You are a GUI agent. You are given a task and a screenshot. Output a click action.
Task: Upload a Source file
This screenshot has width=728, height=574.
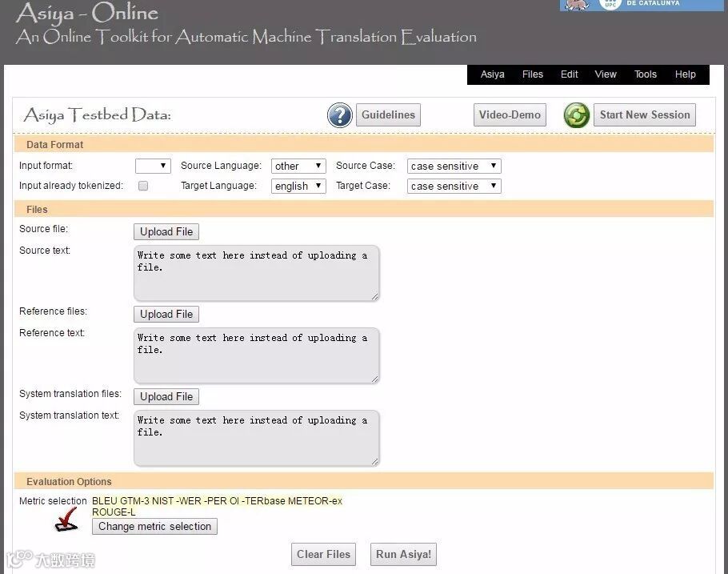coord(166,232)
